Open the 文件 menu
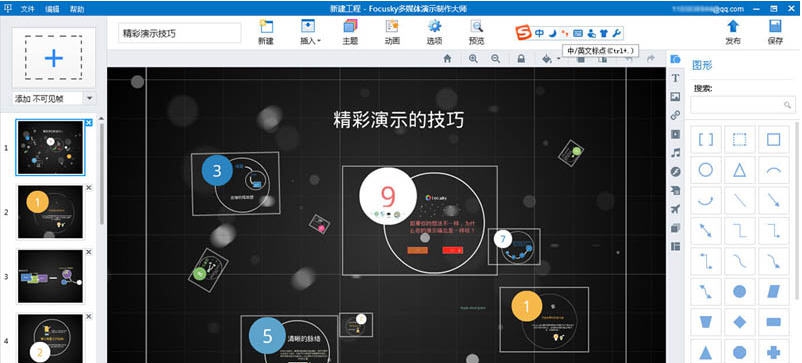 27,9
